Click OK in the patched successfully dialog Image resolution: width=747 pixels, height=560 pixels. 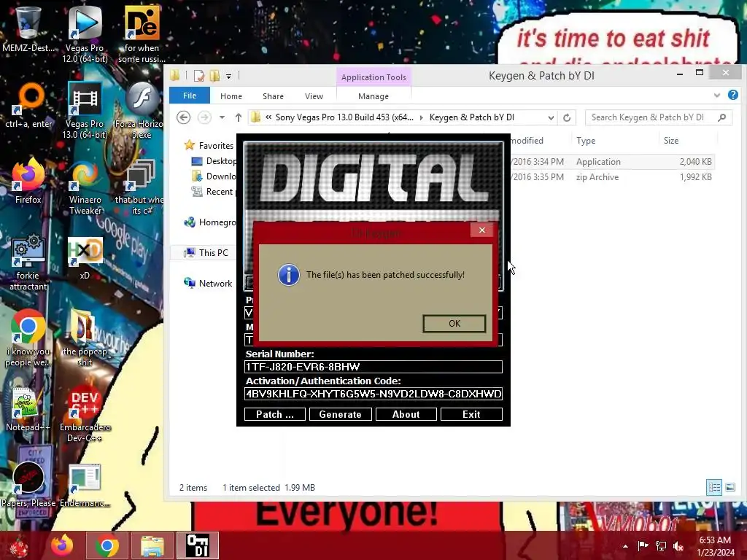coord(454,324)
